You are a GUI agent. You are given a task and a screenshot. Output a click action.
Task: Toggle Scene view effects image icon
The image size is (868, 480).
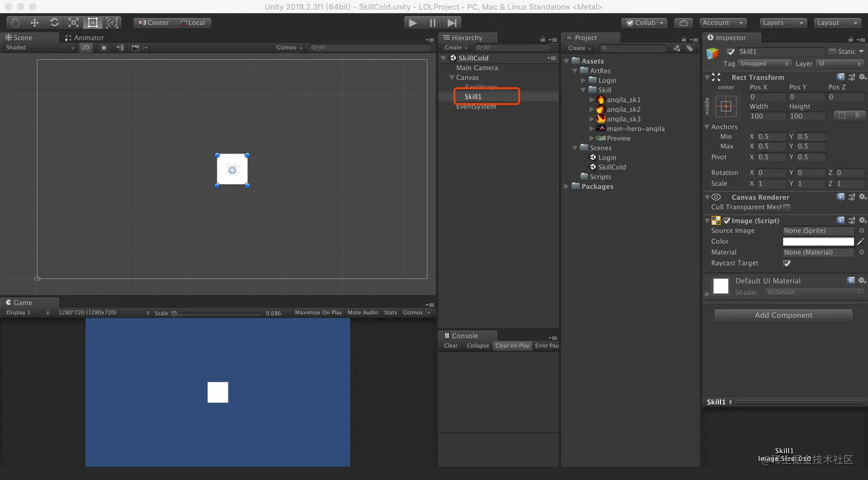(x=135, y=48)
